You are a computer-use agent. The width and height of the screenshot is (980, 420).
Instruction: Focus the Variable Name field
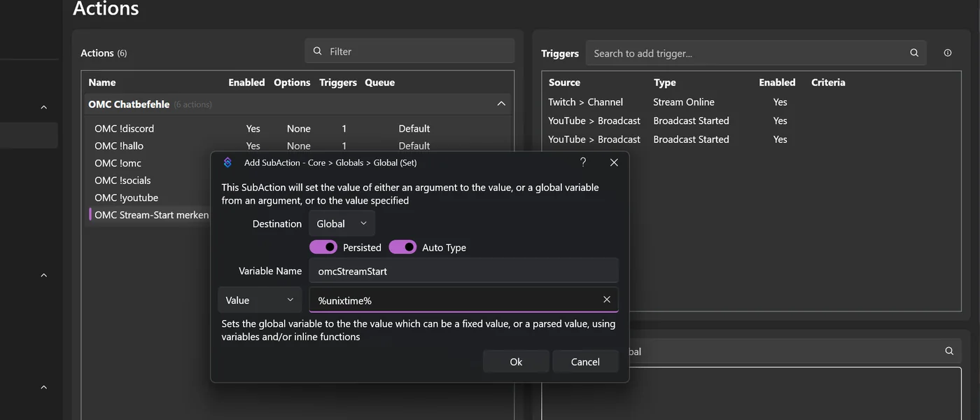(x=464, y=271)
